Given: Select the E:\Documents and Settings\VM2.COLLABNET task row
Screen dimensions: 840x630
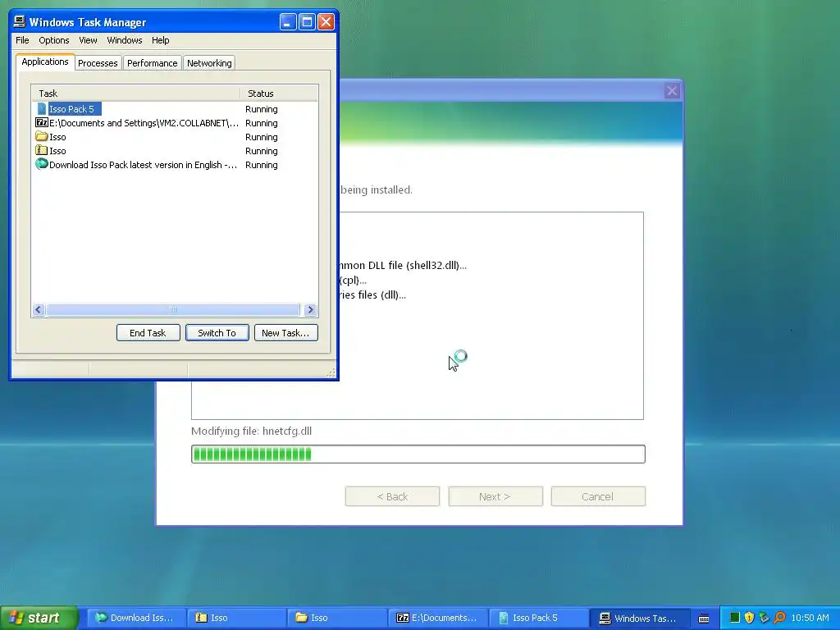Looking at the screenshot, I should [x=176, y=123].
